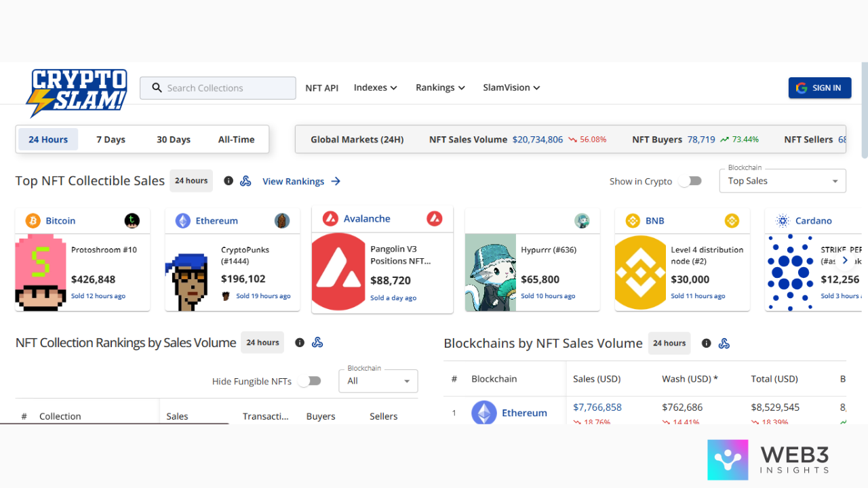The image size is (868, 488).
Task: Expand the Blockchain All filter dropdown
Action: tap(378, 381)
